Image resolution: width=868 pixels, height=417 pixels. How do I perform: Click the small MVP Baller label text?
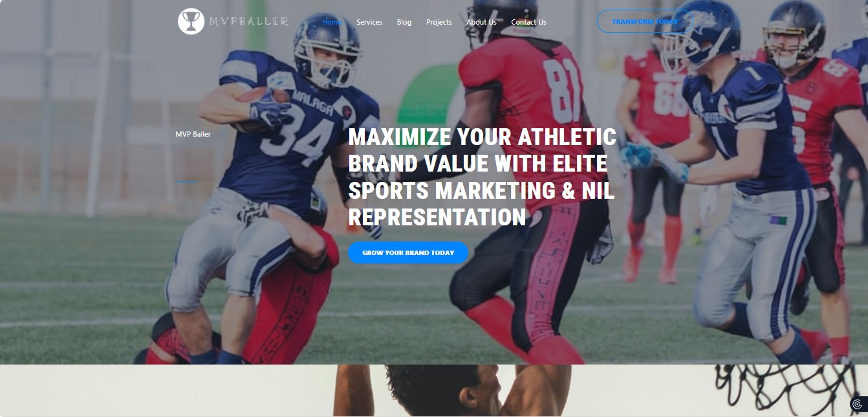click(x=193, y=134)
